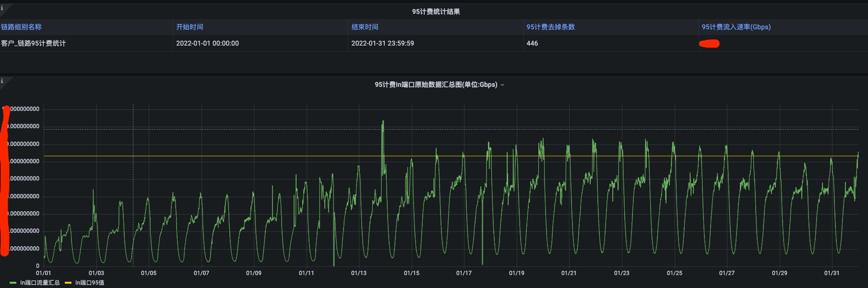Sort by 开始时间 column header
This screenshot has width=868, height=288.
pos(190,27)
